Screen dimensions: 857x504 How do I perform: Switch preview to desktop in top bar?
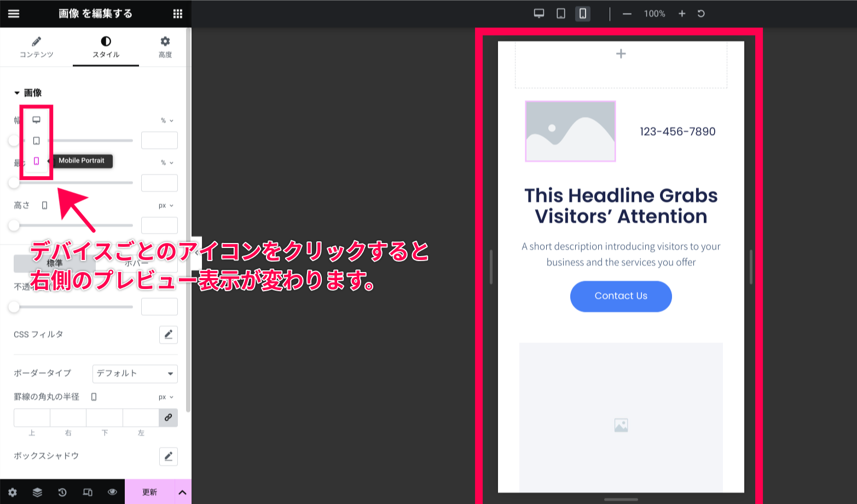[539, 14]
